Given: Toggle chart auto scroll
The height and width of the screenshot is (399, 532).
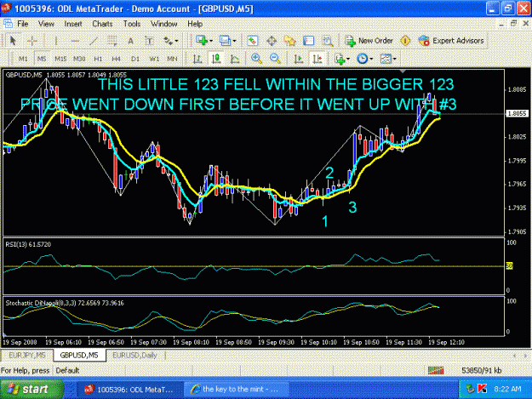Looking at the screenshot, I should (x=299, y=59).
